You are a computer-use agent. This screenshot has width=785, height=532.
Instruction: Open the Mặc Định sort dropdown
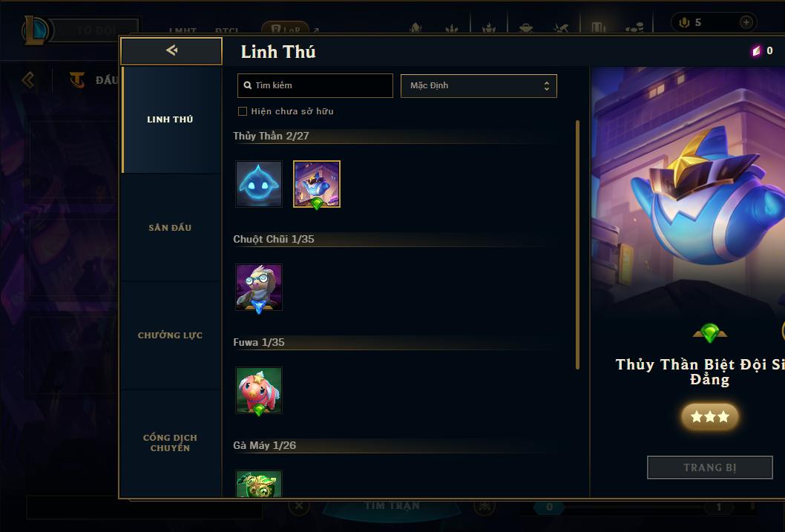(x=479, y=85)
